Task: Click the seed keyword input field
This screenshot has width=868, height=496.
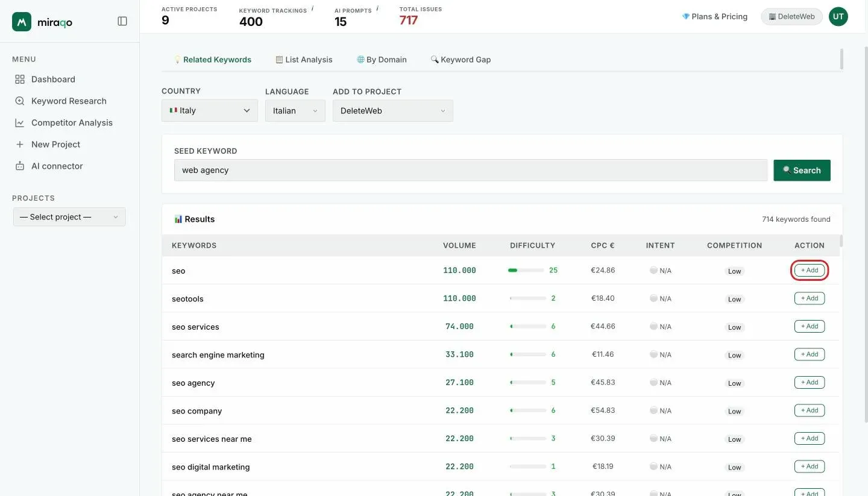Action: pos(471,170)
